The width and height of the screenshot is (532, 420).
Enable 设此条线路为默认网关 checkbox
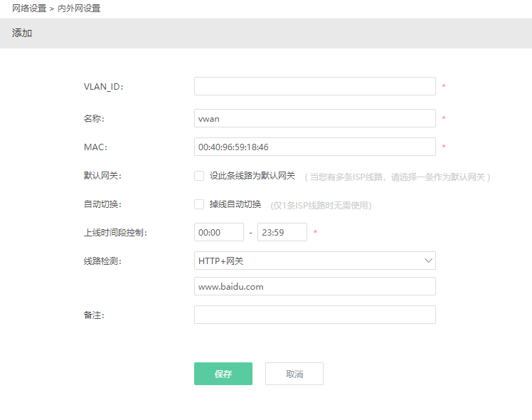[x=199, y=176]
